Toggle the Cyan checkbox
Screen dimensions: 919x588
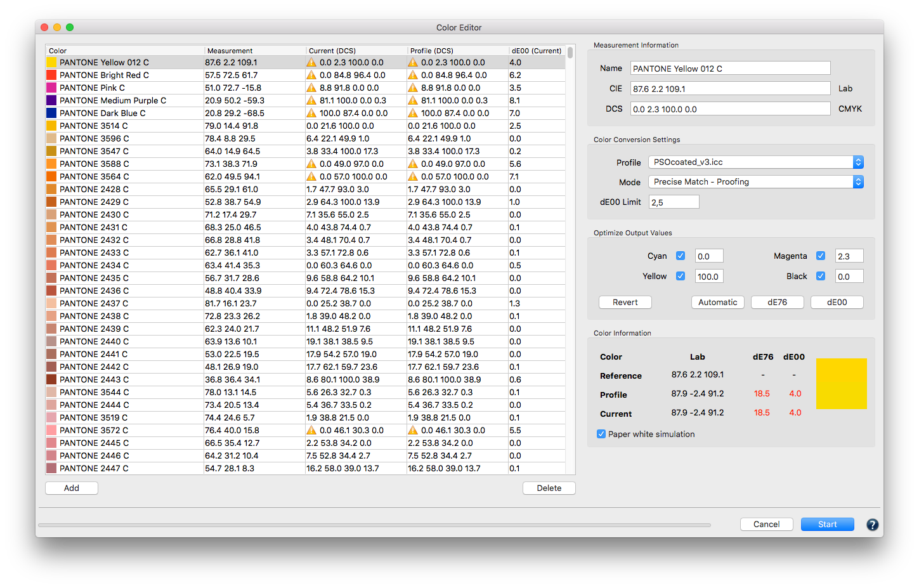pyautogui.click(x=681, y=256)
